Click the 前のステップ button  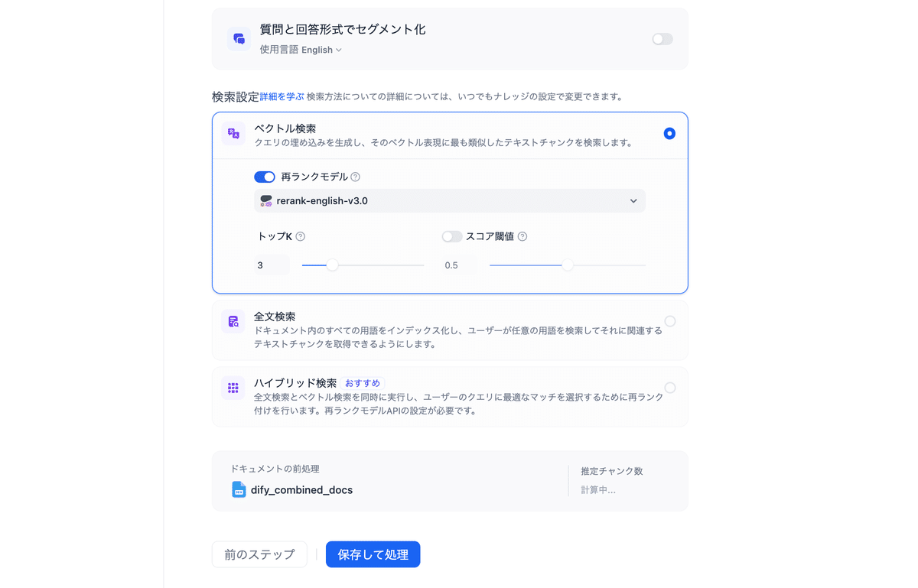pos(259,554)
